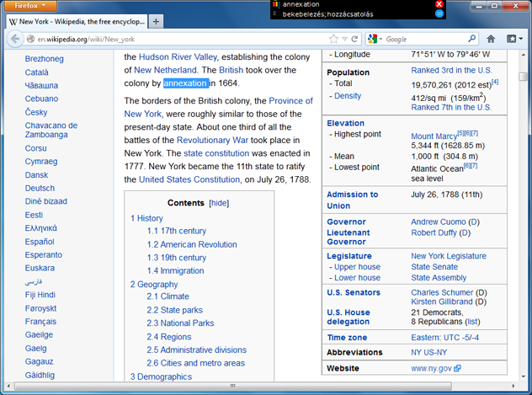Open the United States Constitution link
Image resolution: width=532 pixels, height=395 pixels.
(x=189, y=179)
